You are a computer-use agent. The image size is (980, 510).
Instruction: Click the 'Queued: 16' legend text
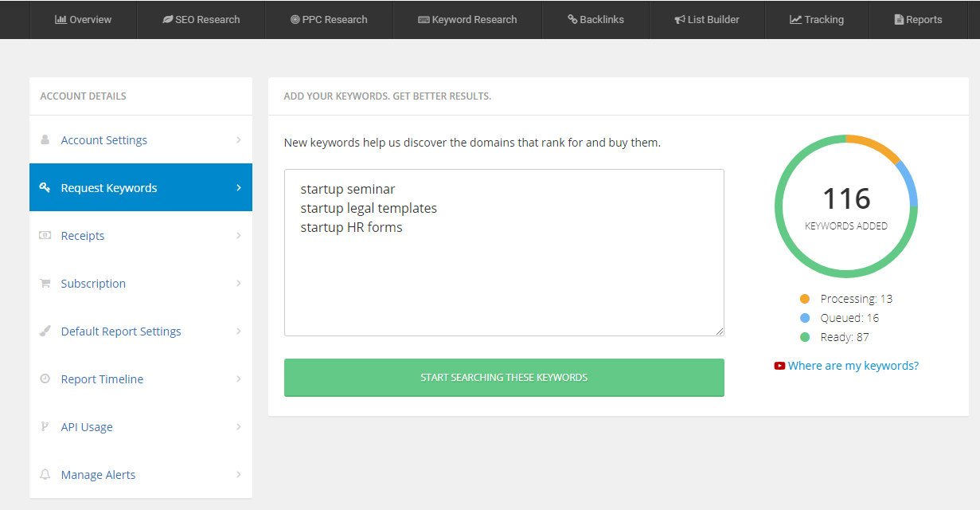coord(849,318)
